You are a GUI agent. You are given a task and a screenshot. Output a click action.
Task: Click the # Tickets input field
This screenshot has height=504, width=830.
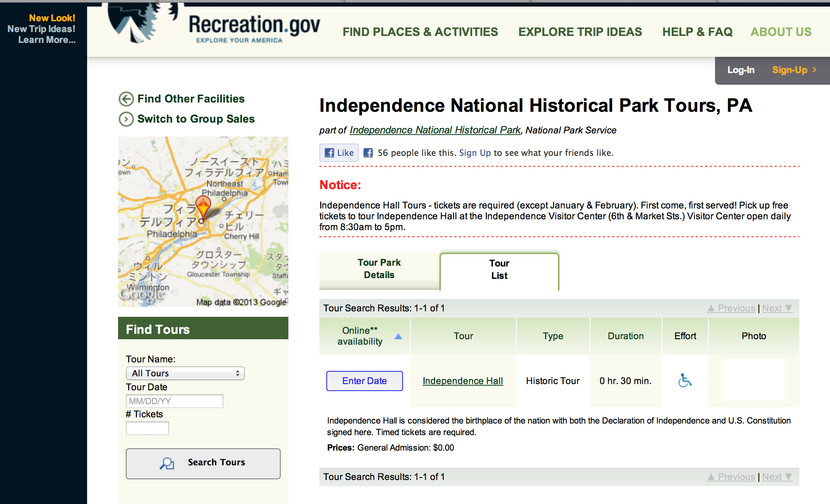pos(147,428)
